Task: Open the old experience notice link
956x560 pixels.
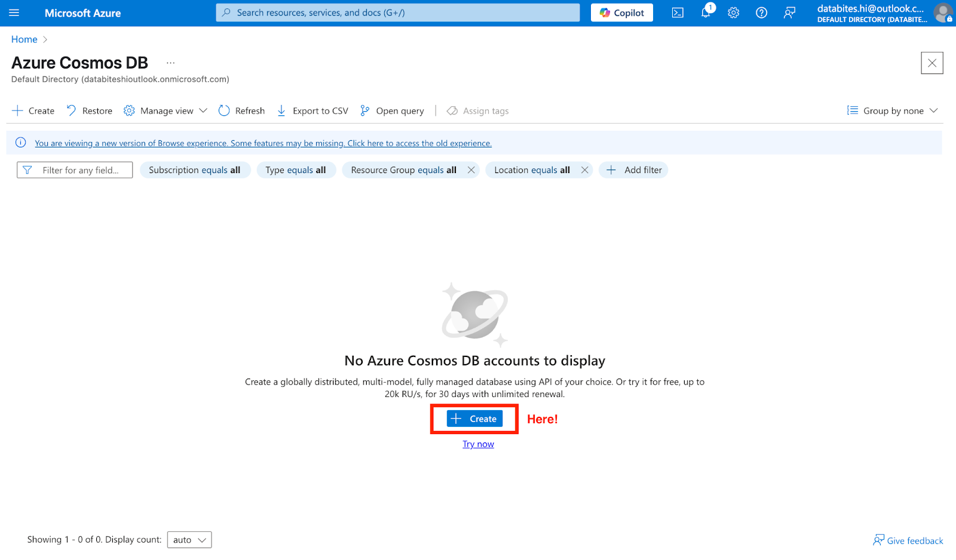Action: pos(263,143)
